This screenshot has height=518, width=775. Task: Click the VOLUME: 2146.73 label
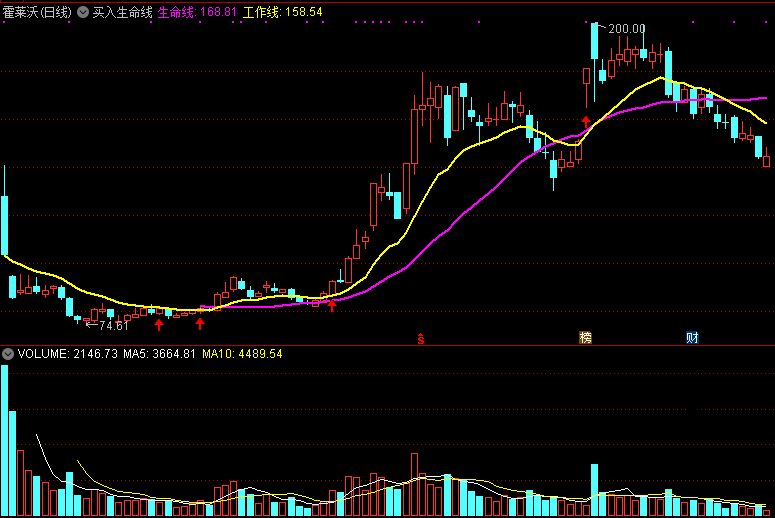pyautogui.click(x=68, y=354)
